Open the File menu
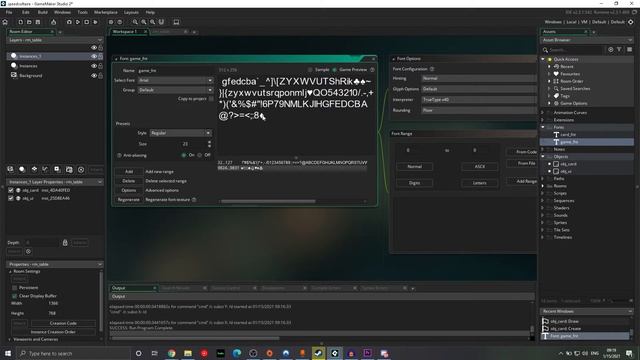 coord(9,12)
